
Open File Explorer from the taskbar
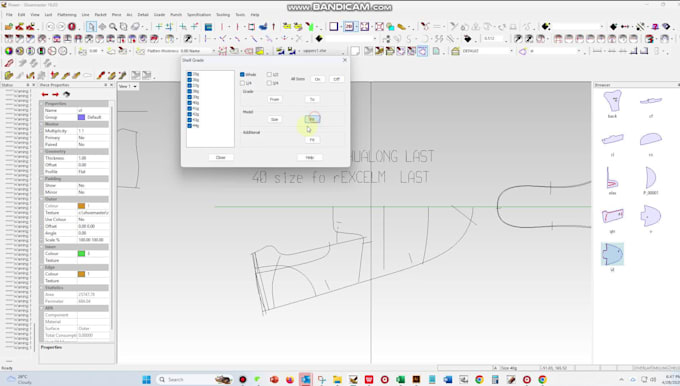[x=337, y=379]
